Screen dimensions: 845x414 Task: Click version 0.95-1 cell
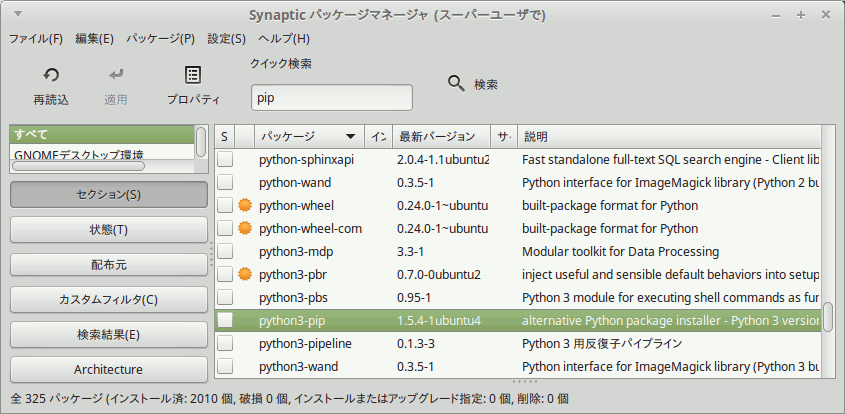(414, 298)
